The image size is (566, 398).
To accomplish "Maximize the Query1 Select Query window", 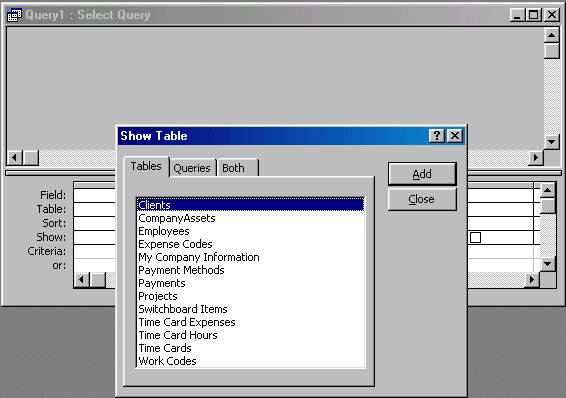I will click(x=534, y=15).
